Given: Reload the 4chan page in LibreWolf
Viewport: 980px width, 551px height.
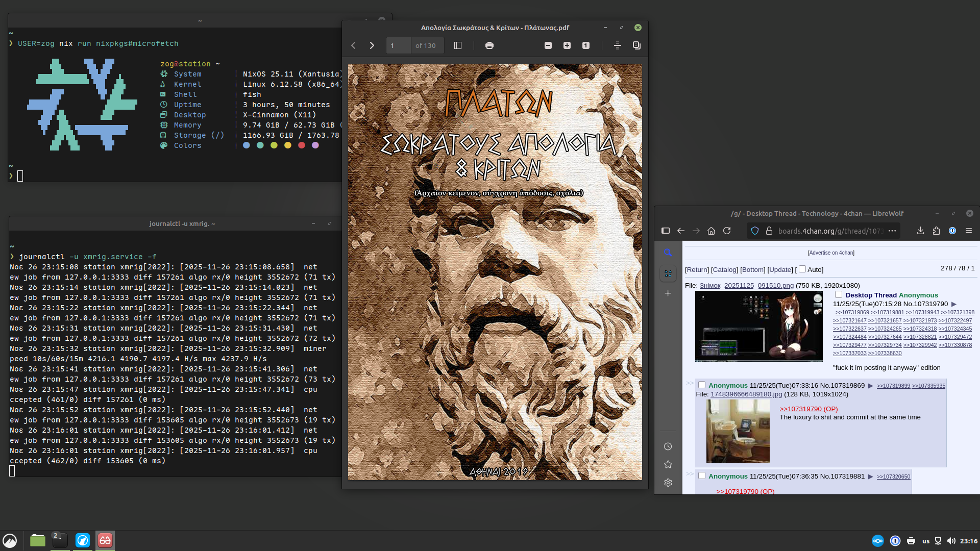Looking at the screenshot, I should point(727,231).
